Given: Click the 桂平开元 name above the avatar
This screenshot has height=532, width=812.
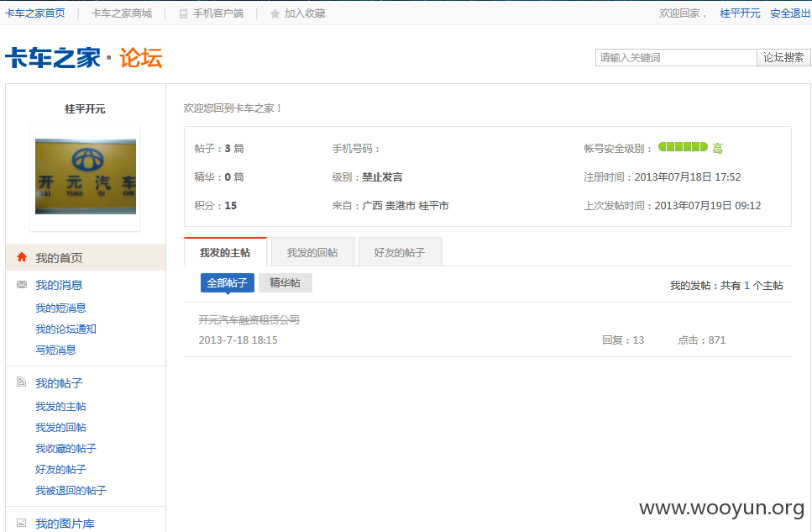Looking at the screenshot, I should click(85, 109).
